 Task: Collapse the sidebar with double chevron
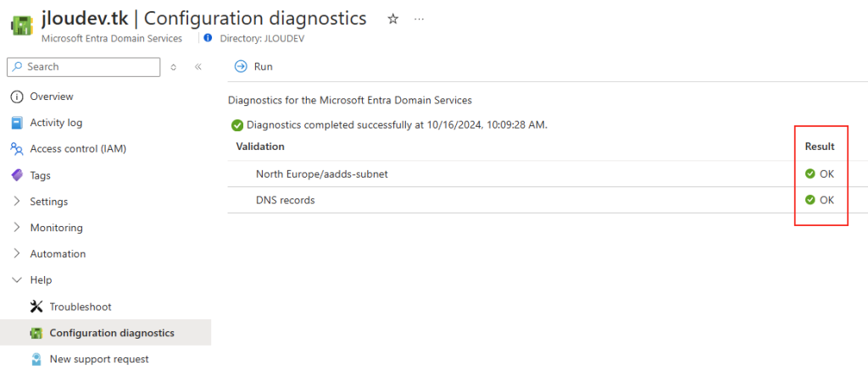tap(198, 67)
